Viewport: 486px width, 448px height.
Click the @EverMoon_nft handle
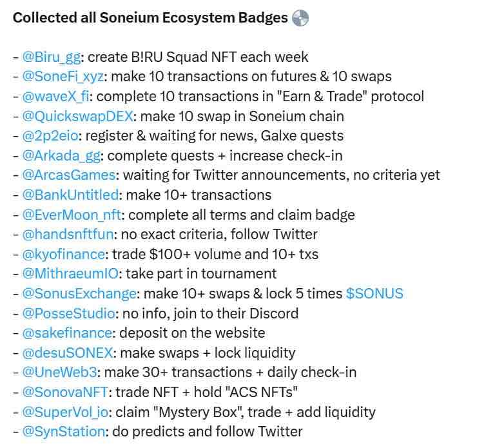(x=72, y=215)
